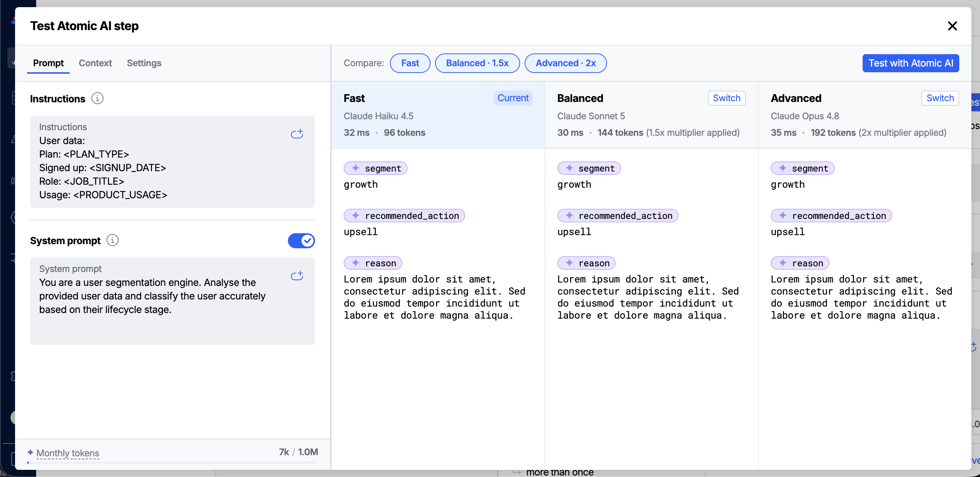Click the recommended_action tag under Advanced
This screenshot has height=477, width=980.
click(831, 215)
